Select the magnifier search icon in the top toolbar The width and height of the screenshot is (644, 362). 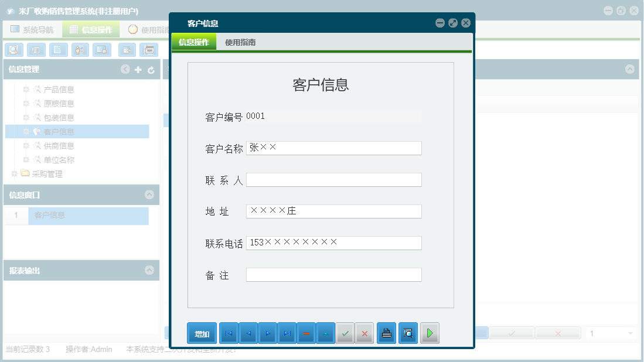click(x=13, y=50)
